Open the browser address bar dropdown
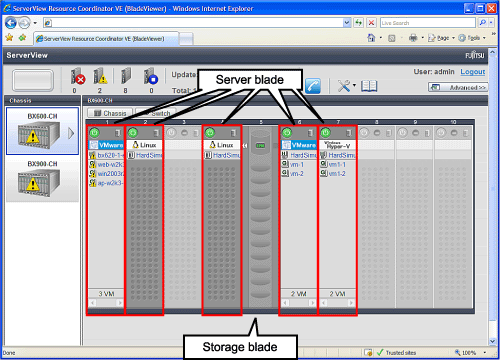 (347, 23)
